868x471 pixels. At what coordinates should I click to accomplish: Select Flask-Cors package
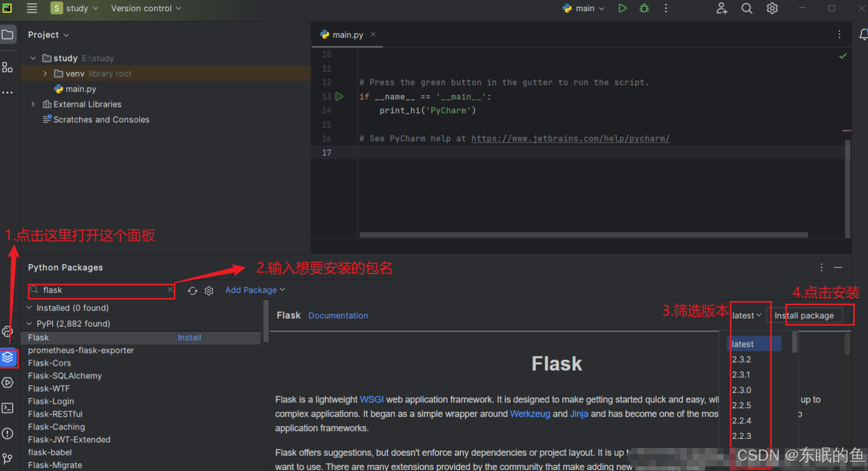(50, 363)
